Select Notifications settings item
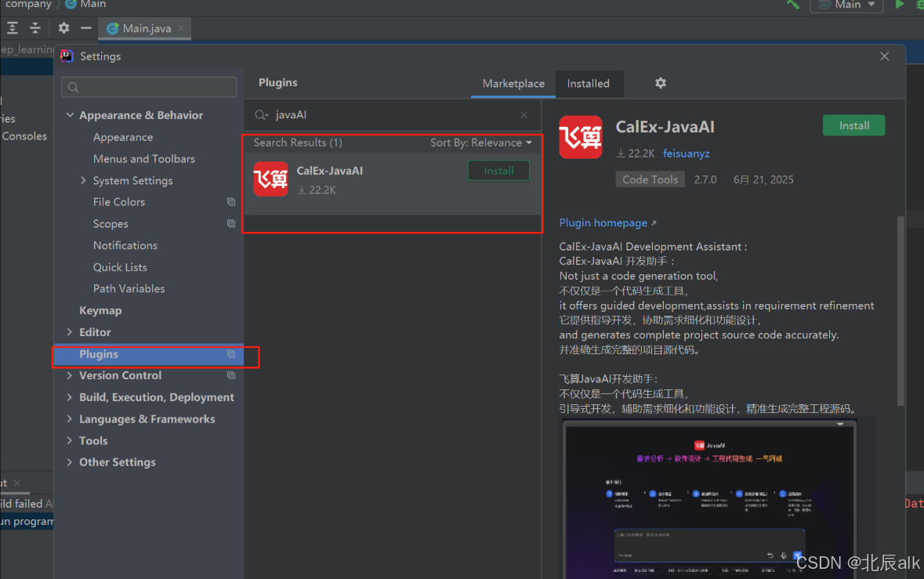This screenshot has height=579, width=924. [125, 245]
